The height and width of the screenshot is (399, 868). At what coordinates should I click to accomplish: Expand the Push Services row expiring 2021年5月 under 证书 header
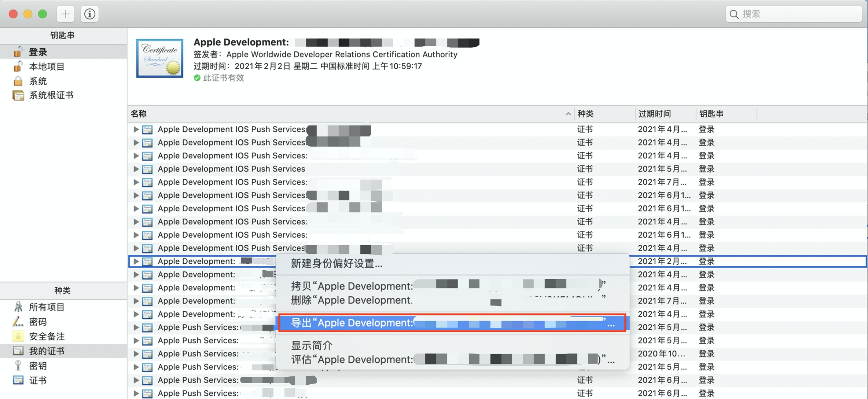[x=136, y=169]
